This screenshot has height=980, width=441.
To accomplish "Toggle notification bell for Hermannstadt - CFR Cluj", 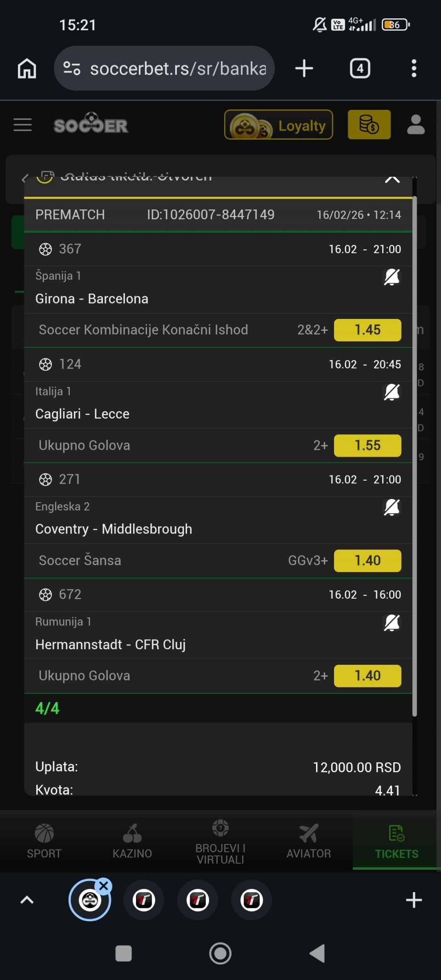I will click(391, 623).
